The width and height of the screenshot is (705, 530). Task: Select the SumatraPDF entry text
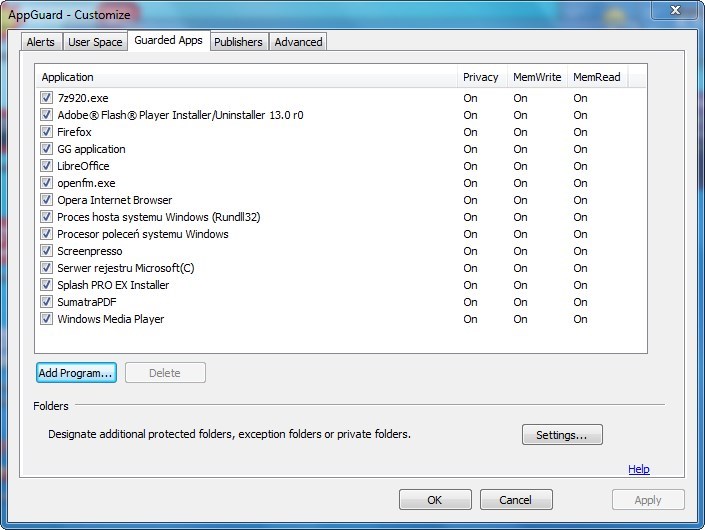(86, 302)
